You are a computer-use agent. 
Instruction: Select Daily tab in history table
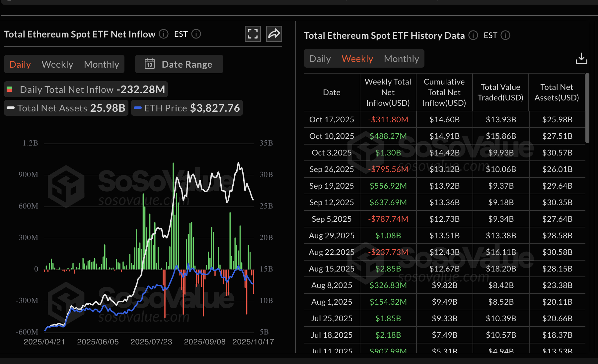point(320,59)
